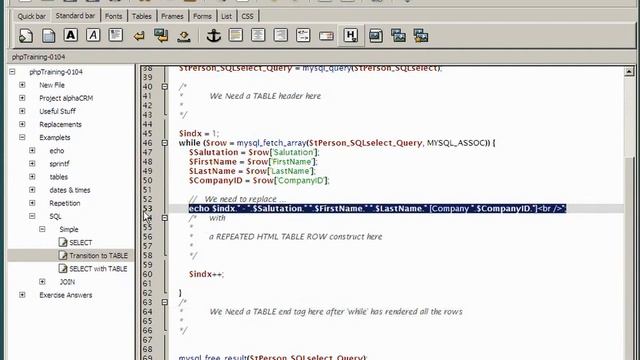Insert a line break with the orange return arrow
The image size is (640, 360).
[x=139, y=36]
